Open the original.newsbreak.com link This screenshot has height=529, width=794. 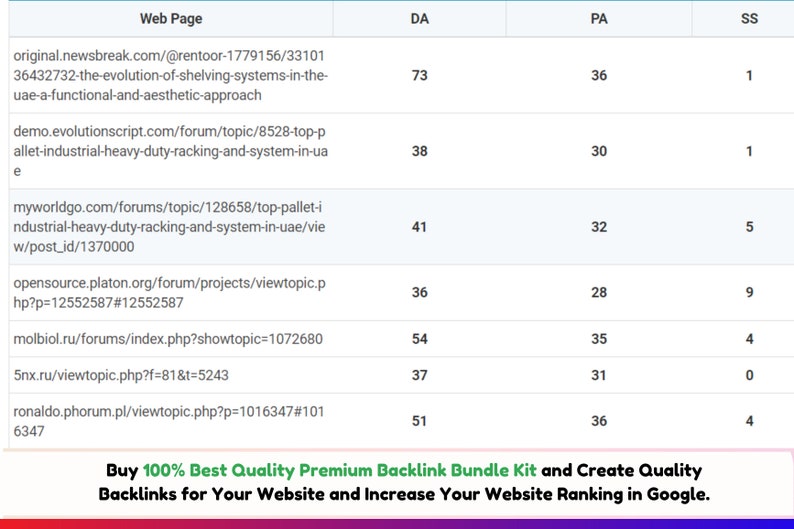(x=170, y=76)
